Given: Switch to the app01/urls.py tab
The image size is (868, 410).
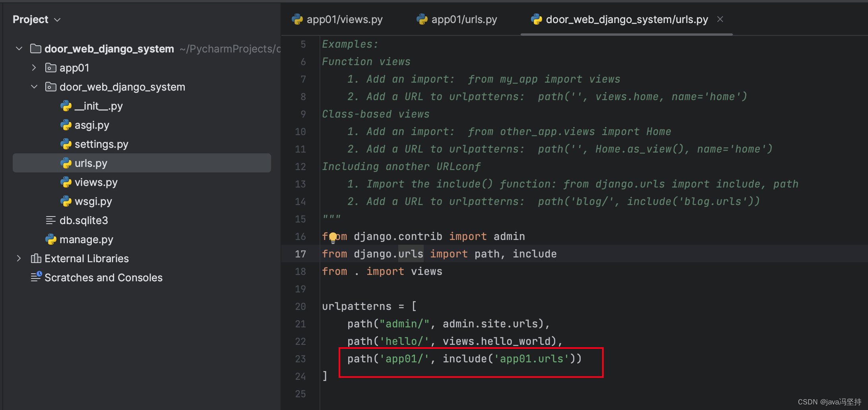Looking at the screenshot, I should pyautogui.click(x=457, y=19).
